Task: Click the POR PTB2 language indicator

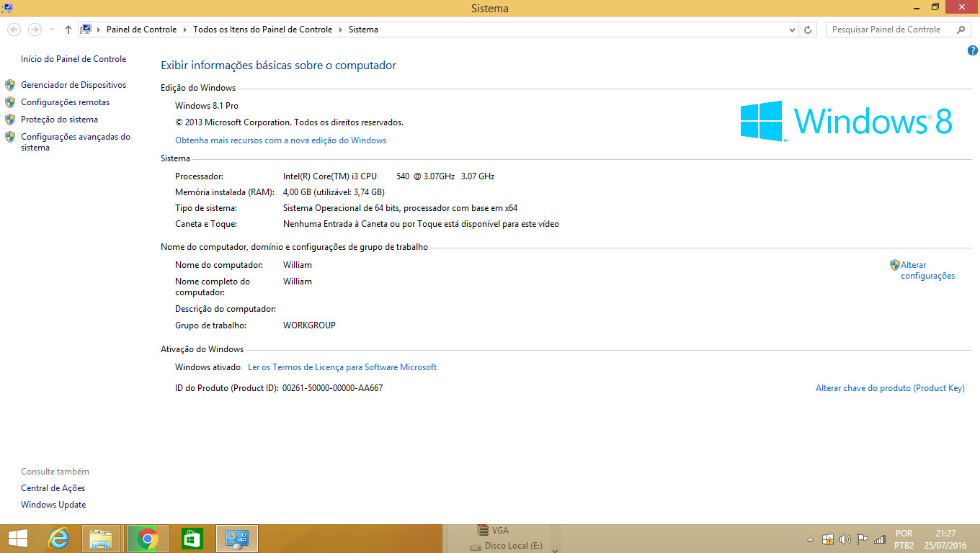Action: (x=904, y=539)
